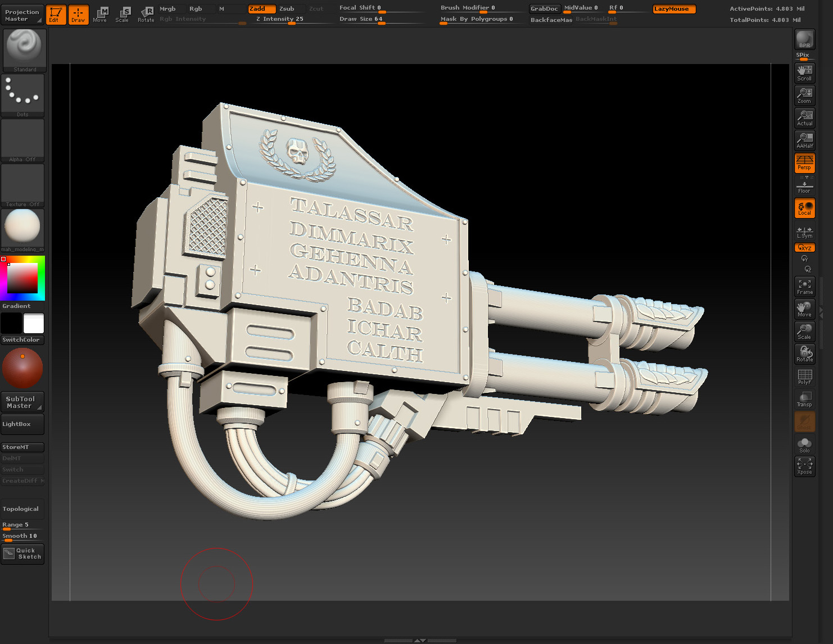This screenshot has height=644, width=833.
Task: Adjust the Rf slider
Action: click(x=628, y=8)
